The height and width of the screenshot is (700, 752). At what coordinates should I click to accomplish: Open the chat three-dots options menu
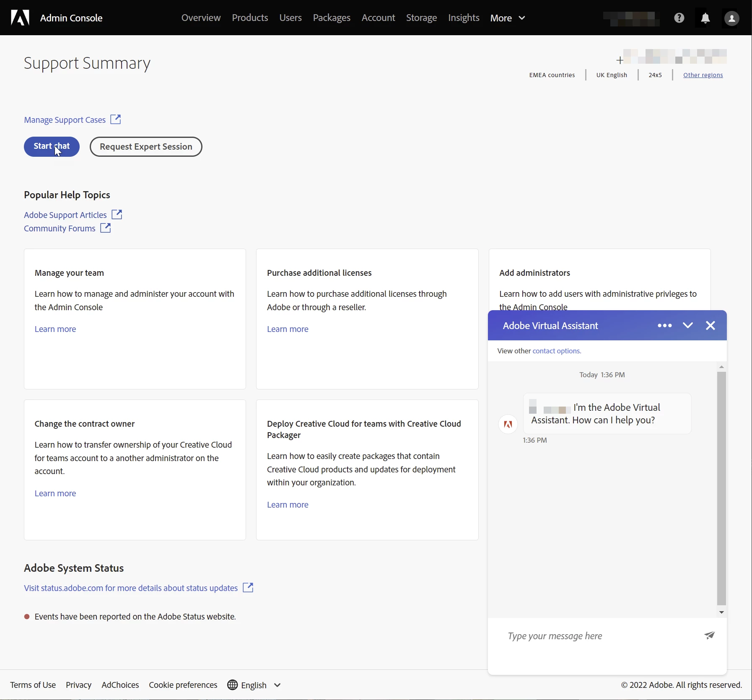665,325
